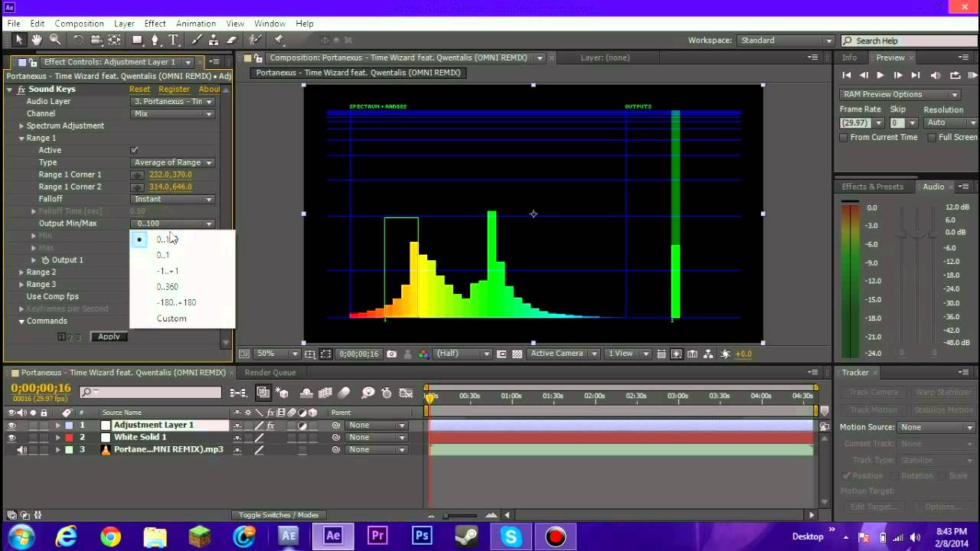
Task: Select the Clone Stamp tool
Action: [x=214, y=40]
